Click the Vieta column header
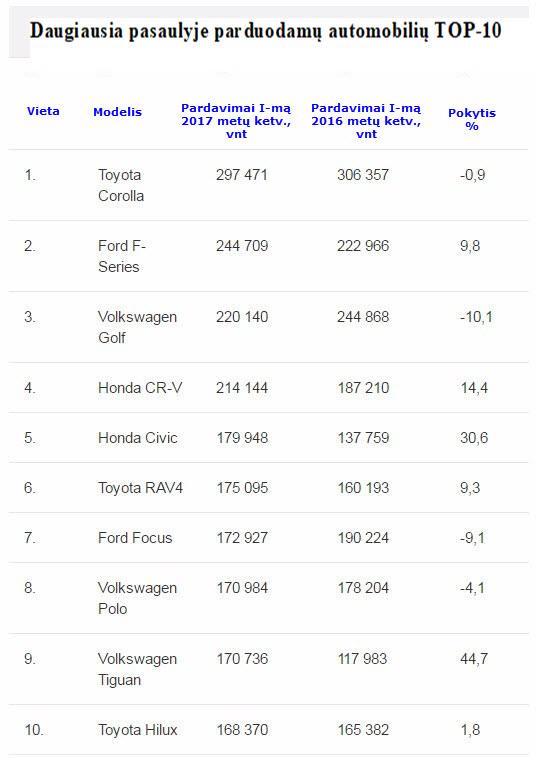536x758 pixels. 43,111
